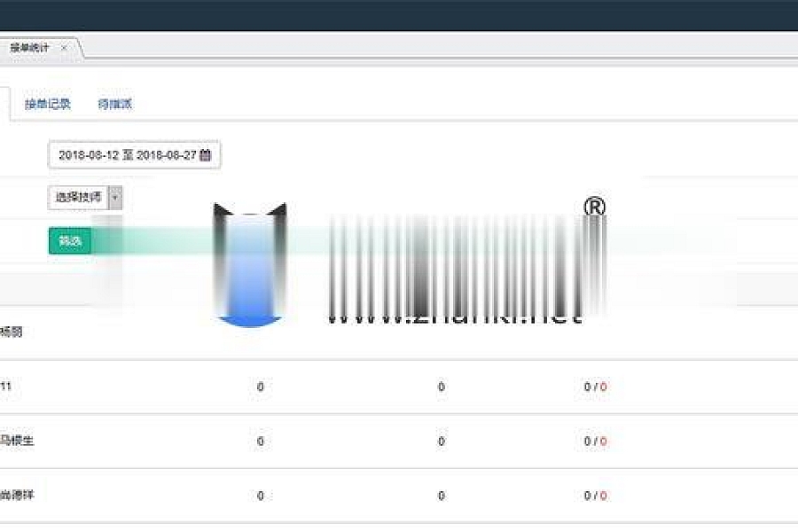798x532 pixels.
Task: Open the 选择技师 dropdown
Action: pyautogui.click(x=79, y=198)
